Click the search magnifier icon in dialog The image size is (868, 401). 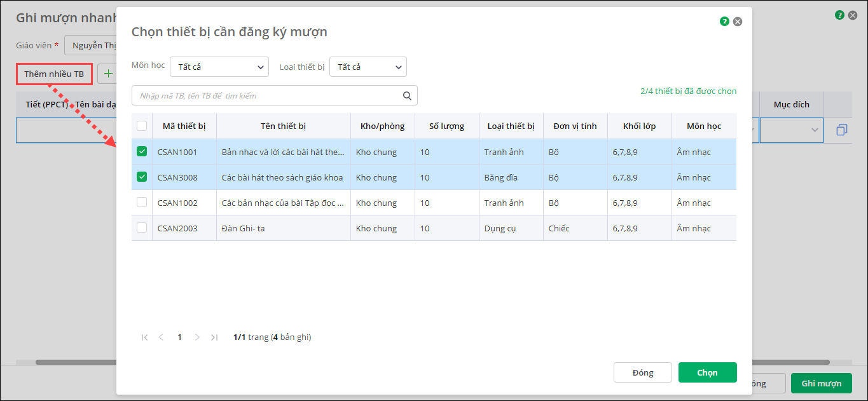[407, 96]
